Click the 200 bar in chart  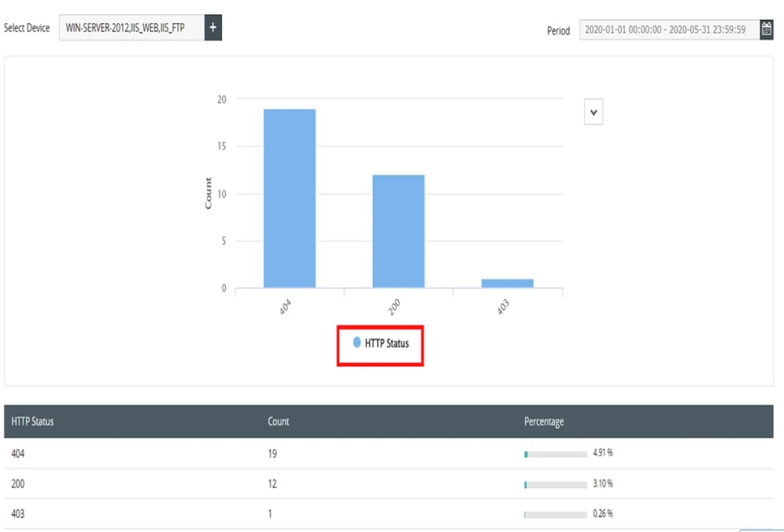tap(398, 231)
